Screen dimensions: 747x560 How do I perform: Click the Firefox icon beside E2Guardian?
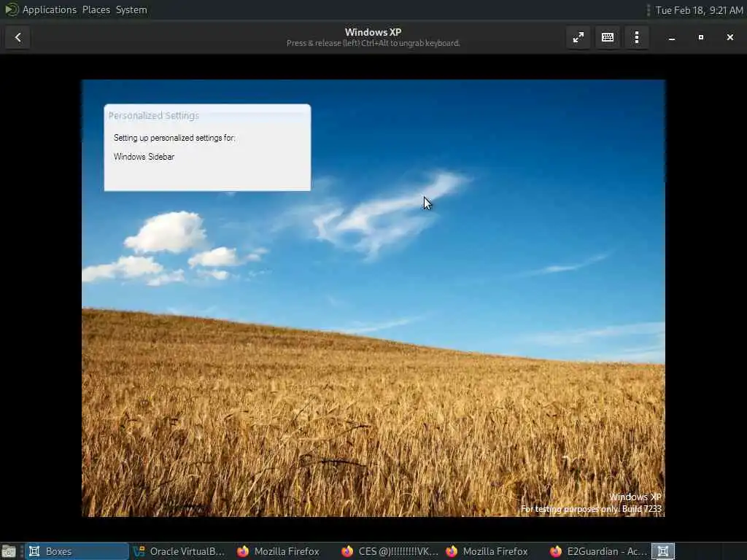tap(555, 551)
